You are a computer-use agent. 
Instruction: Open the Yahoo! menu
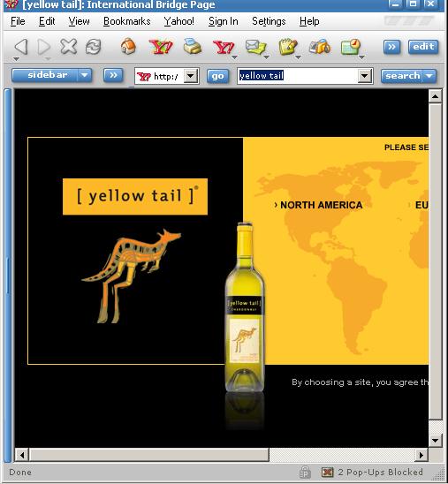179,21
